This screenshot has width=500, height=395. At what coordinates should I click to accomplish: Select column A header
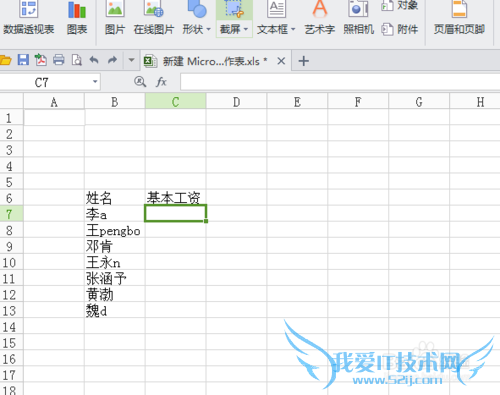point(54,101)
